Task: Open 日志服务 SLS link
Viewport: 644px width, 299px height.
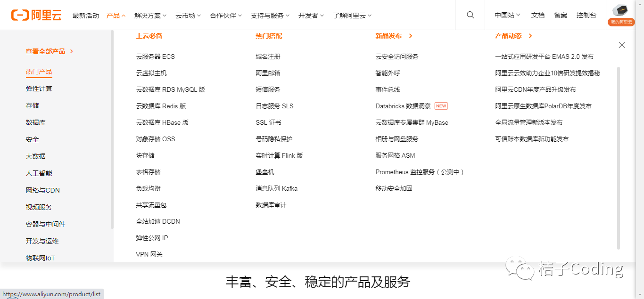Action: point(274,106)
